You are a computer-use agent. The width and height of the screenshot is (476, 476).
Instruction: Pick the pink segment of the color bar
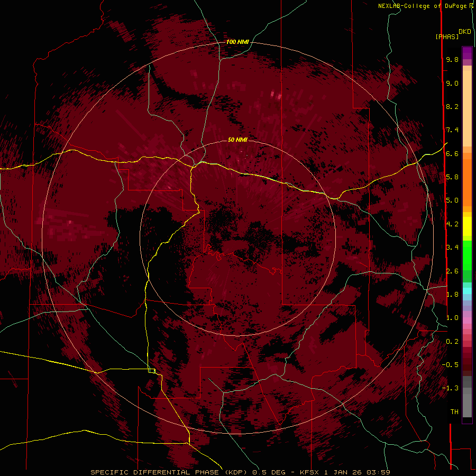[467, 321]
